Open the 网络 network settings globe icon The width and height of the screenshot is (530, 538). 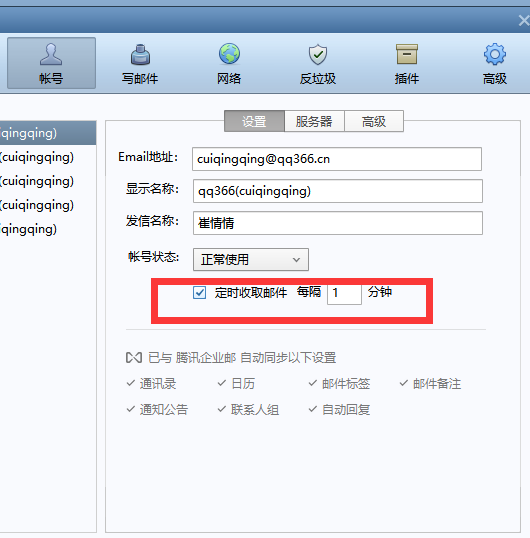(x=229, y=54)
